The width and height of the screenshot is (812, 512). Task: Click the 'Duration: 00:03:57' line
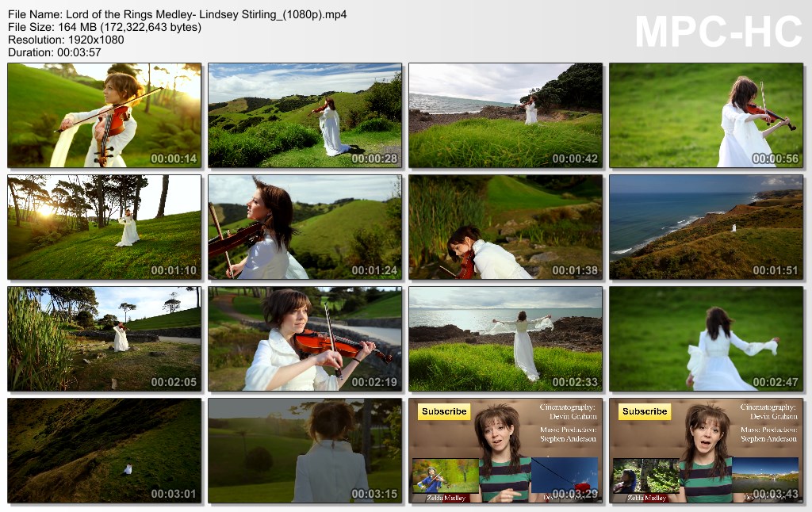tap(55, 52)
